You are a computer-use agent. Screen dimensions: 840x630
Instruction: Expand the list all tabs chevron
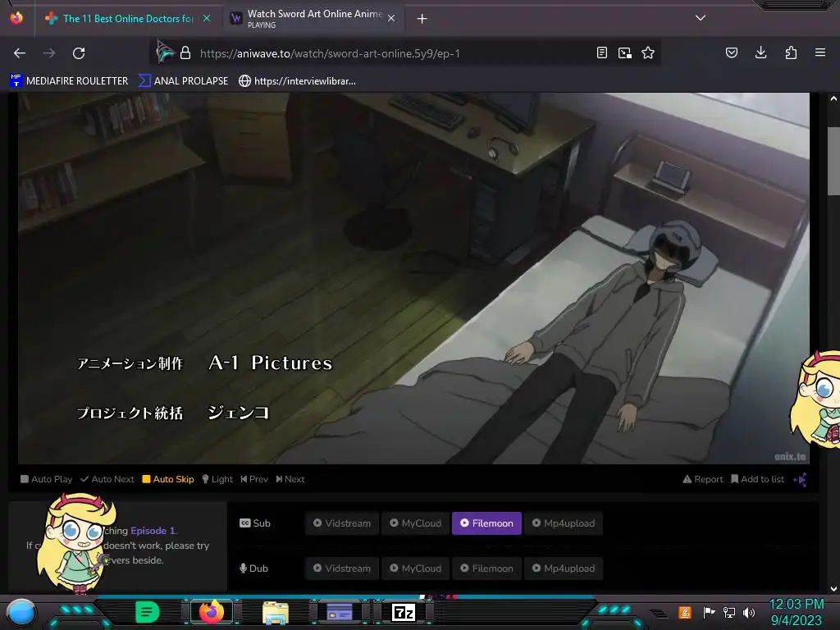click(x=700, y=18)
